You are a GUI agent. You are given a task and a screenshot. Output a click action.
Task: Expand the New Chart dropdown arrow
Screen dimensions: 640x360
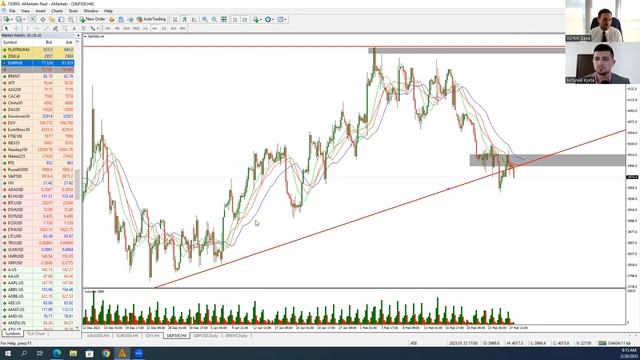[12, 20]
